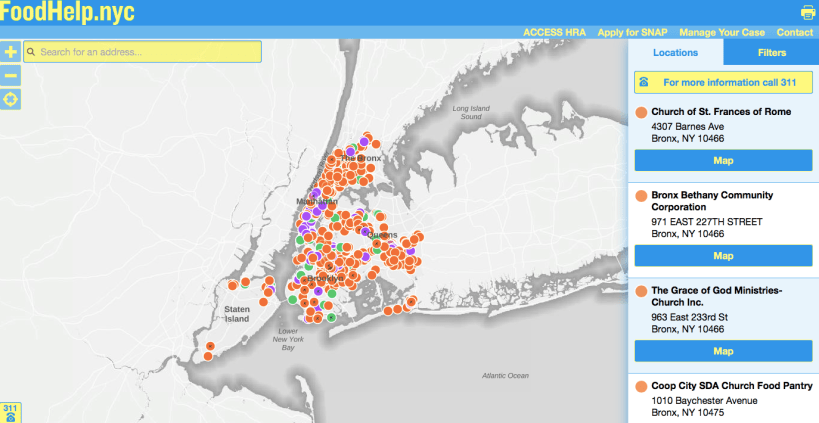The image size is (819, 423).
Task: Click orange dot beside Church of St. Frances
Action: coord(641,112)
